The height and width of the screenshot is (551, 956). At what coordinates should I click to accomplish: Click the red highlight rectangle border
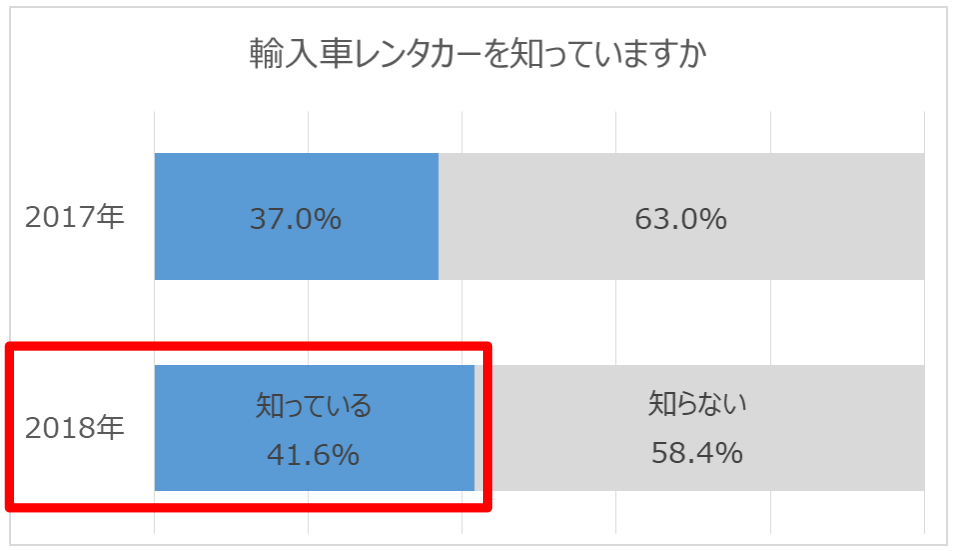[248, 346]
